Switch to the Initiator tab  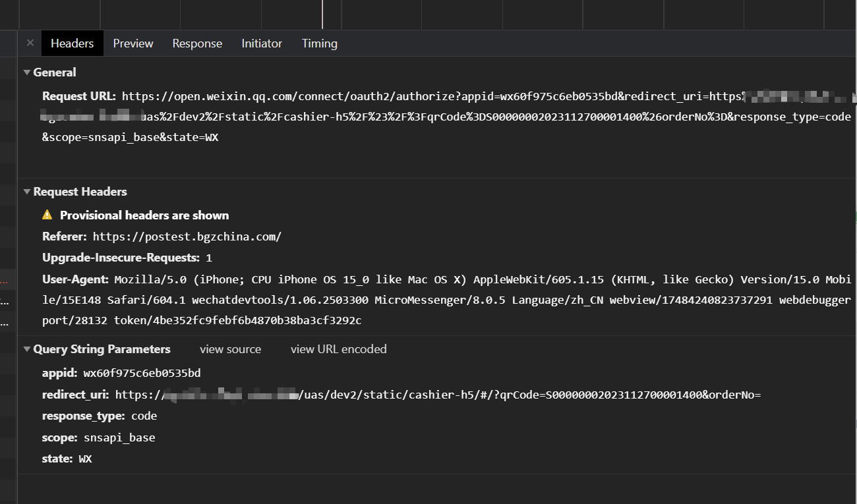[x=262, y=43]
